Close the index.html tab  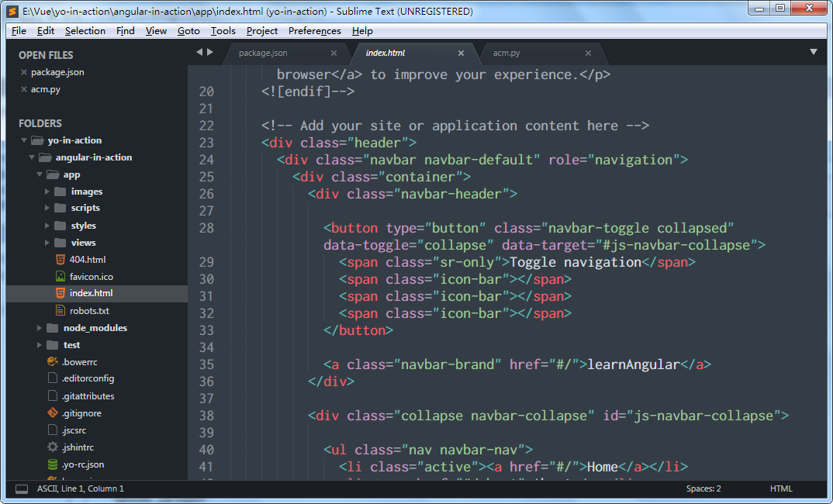[x=461, y=54]
